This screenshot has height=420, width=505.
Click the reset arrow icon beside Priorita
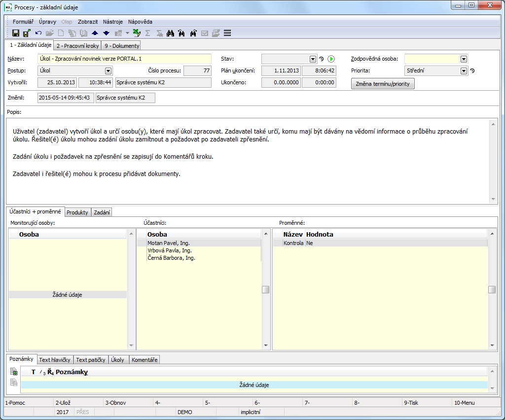click(x=472, y=70)
